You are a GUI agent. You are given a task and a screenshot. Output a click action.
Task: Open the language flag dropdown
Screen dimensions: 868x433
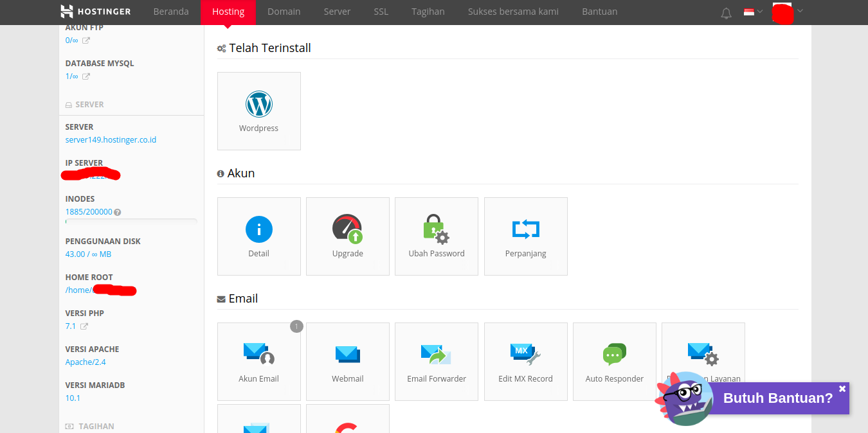pyautogui.click(x=753, y=12)
